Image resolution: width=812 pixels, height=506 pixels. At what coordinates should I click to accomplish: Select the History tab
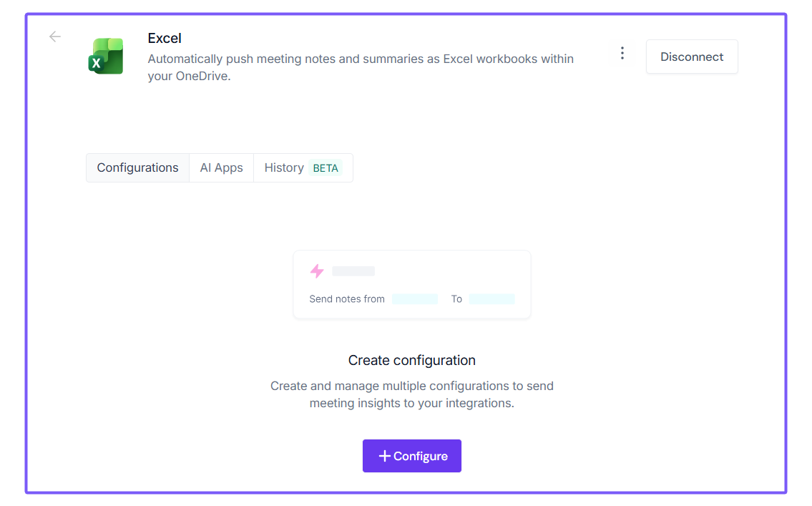coord(284,168)
